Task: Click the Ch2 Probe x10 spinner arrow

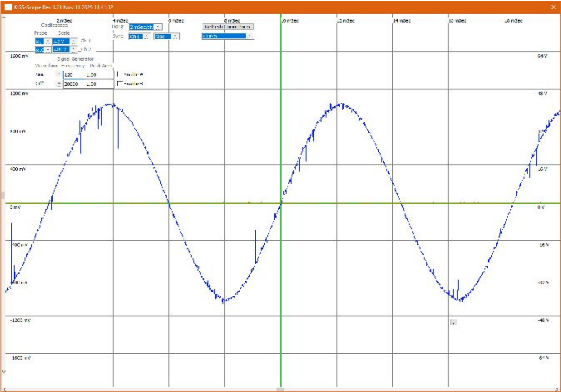Action: coord(48,49)
